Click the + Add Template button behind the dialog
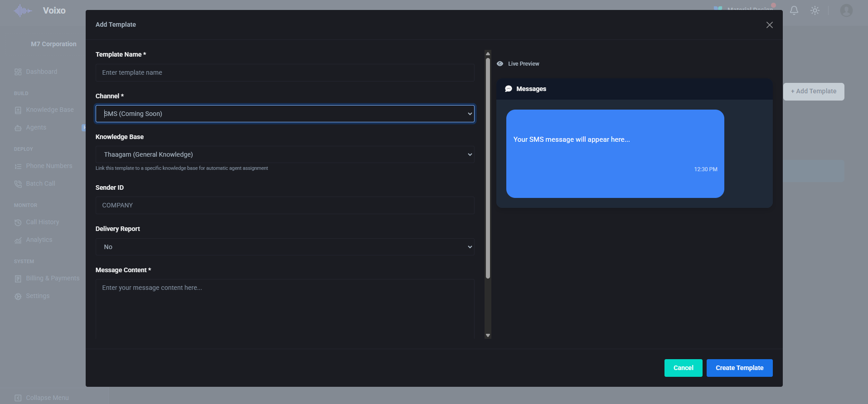868x404 pixels. [814, 91]
